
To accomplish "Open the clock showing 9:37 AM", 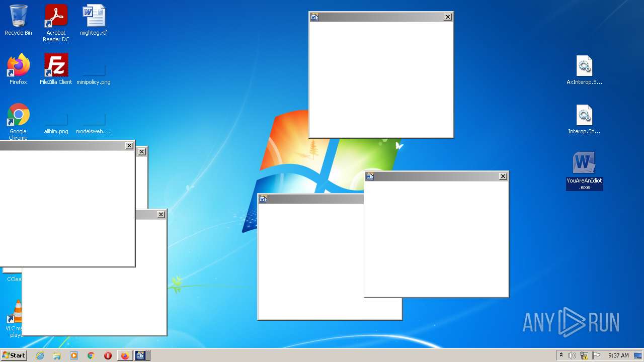I will (x=618, y=355).
